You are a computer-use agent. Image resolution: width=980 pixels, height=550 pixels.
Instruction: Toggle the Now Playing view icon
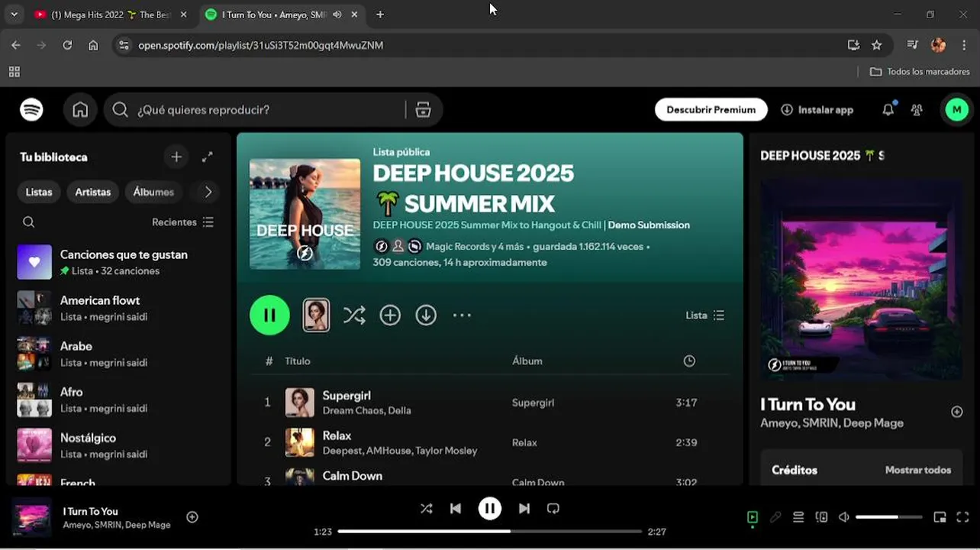(x=753, y=517)
